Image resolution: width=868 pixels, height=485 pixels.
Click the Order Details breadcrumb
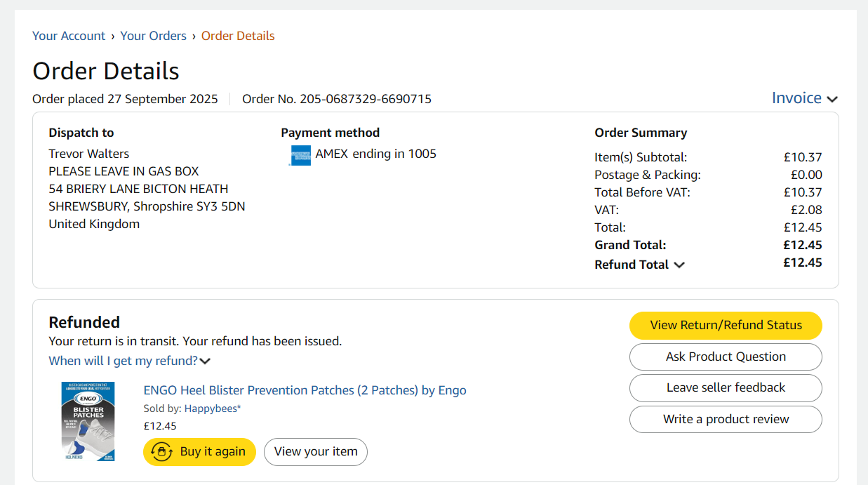tap(238, 36)
